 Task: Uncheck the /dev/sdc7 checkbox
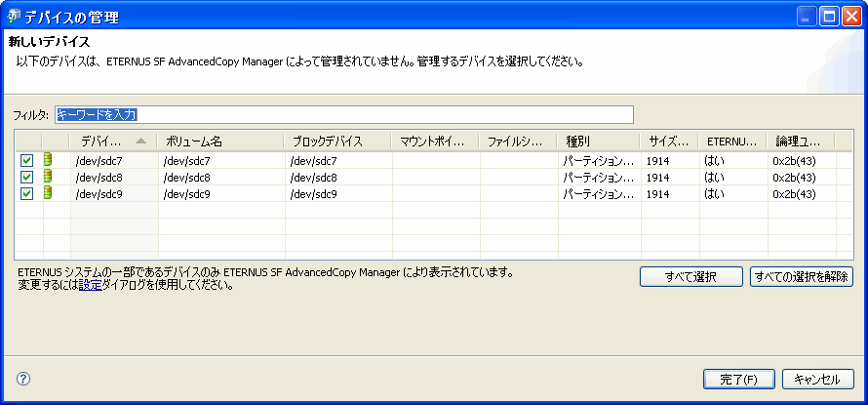(26, 161)
